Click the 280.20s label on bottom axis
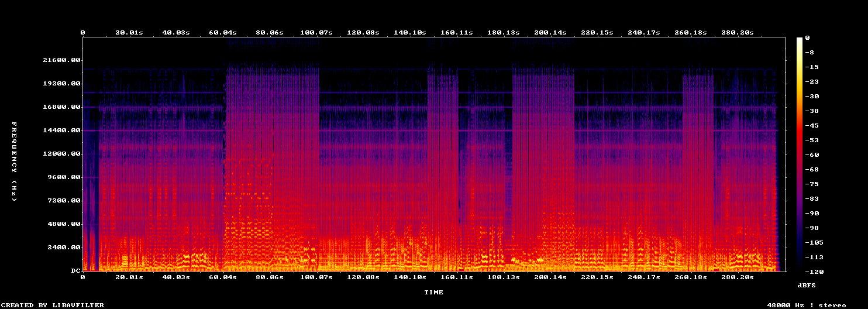Image resolution: width=868 pixels, height=309 pixels. click(738, 277)
